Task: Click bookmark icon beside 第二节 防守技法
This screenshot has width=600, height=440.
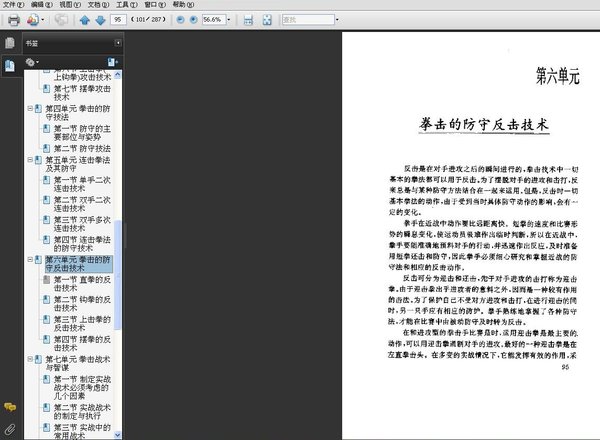Action: click(46, 148)
